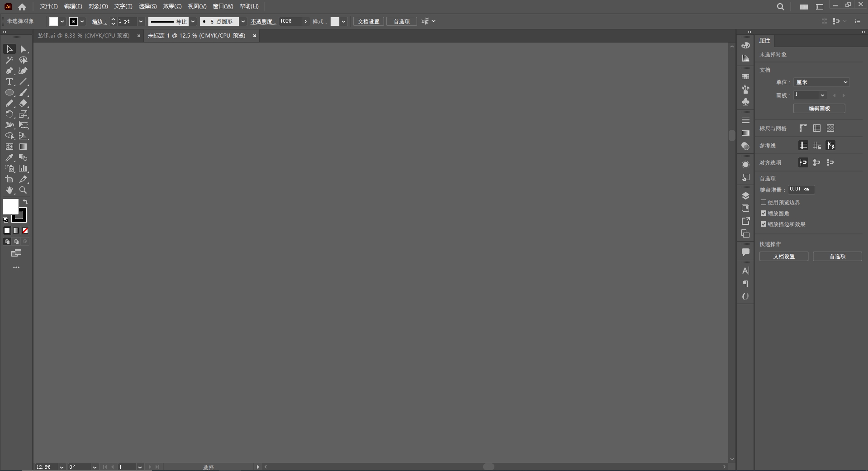Viewport: 868px width, 471px height.
Task: Open the 文件 menu
Action: pyautogui.click(x=49, y=6)
